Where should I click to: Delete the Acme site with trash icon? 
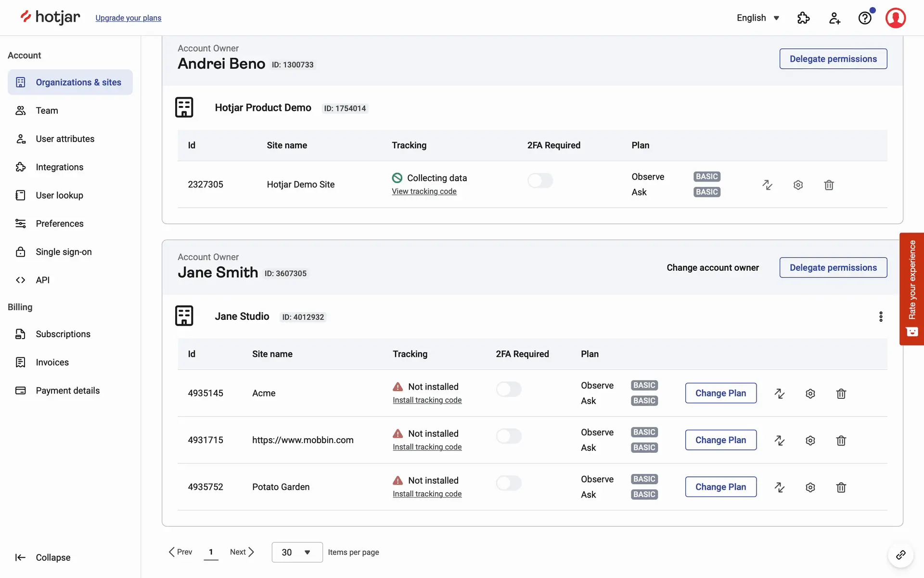point(841,394)
